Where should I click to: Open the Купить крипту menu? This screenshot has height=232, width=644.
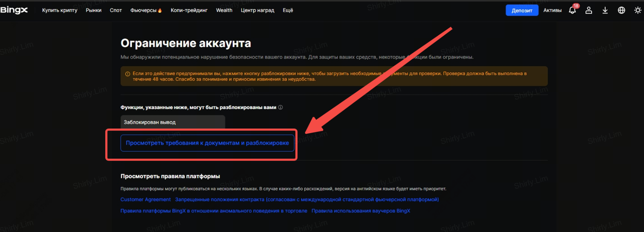pos(60,10)
